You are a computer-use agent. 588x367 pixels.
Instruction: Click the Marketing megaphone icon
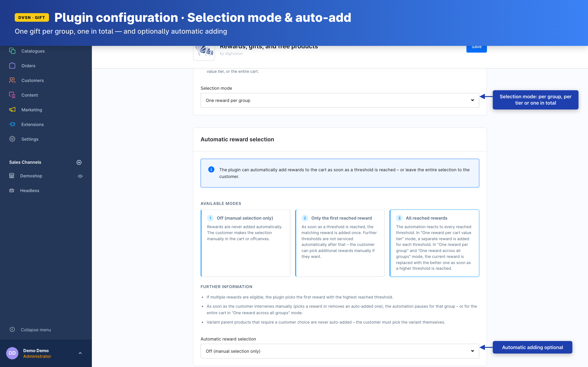pos(12,110)
